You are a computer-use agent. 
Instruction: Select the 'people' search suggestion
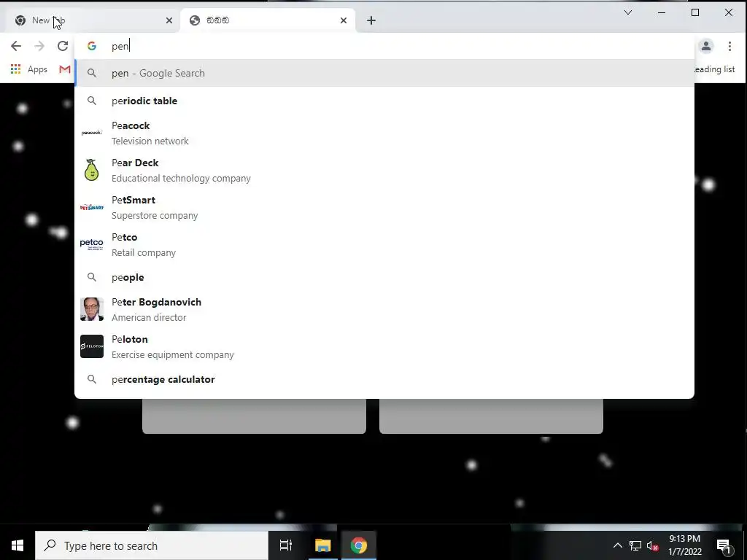(x=384, y=277)
